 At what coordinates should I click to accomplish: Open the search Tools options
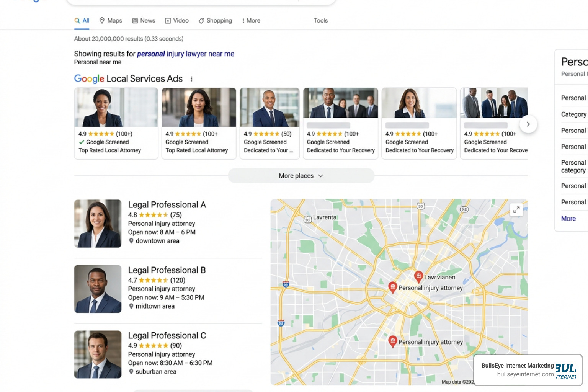(321, 21)
